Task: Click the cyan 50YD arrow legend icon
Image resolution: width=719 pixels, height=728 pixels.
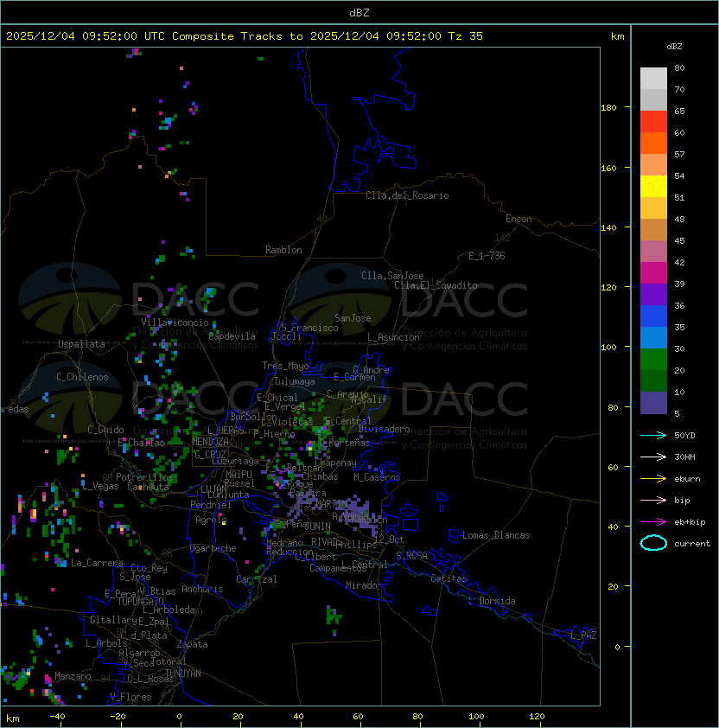Action: [653, 435]
